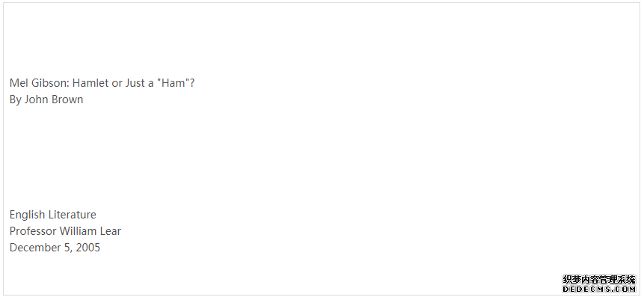Click the 'By John Brown' author line
Image resolution: width=644 pixels, height=300 pixels.
coord(46,100)
